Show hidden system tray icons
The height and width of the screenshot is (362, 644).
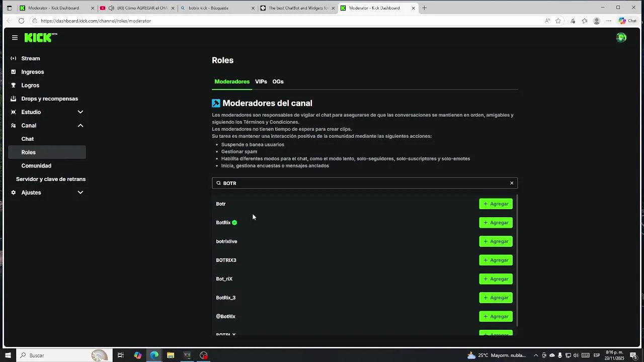pyautogui.click(x=536, y=355)
